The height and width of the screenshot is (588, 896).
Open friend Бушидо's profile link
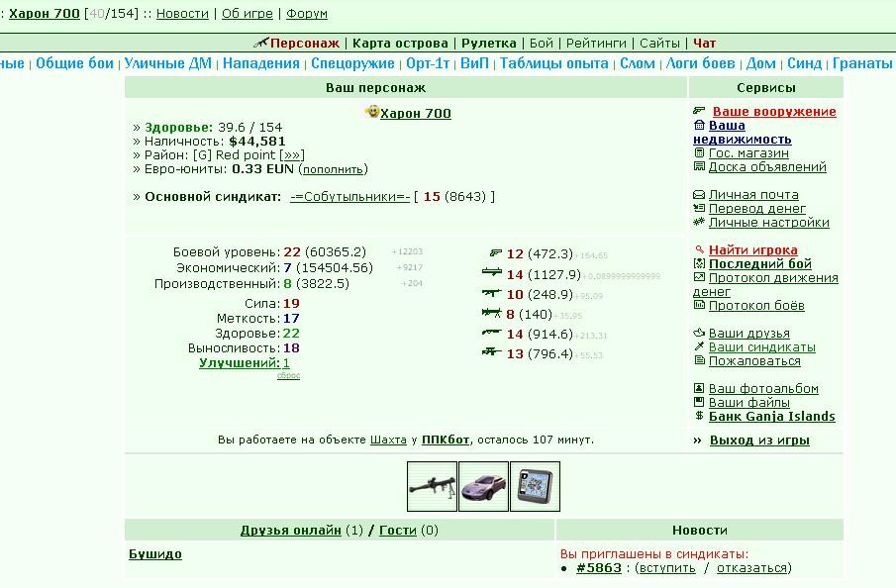pos(155,553)
